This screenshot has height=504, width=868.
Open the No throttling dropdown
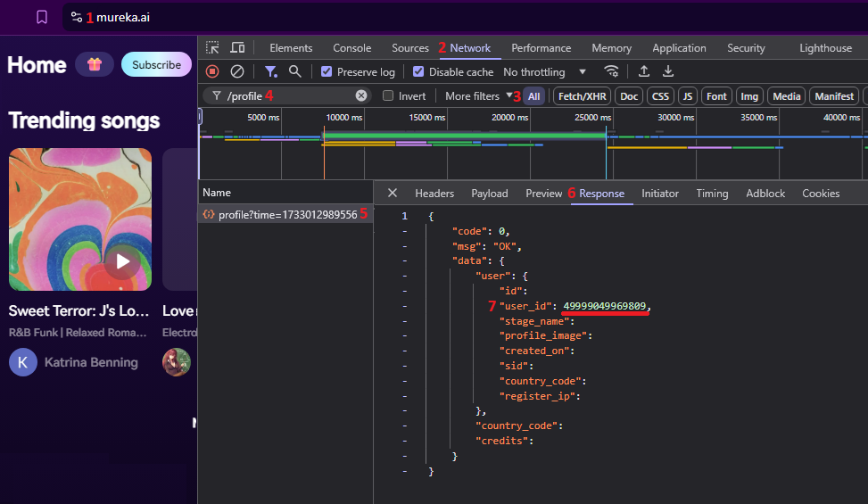(544, 71)
